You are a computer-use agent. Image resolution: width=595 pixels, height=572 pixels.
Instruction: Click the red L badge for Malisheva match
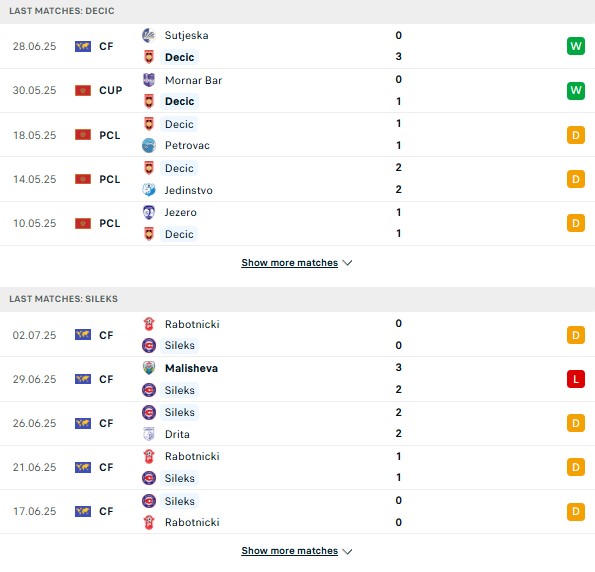click(x=576, y=379)
